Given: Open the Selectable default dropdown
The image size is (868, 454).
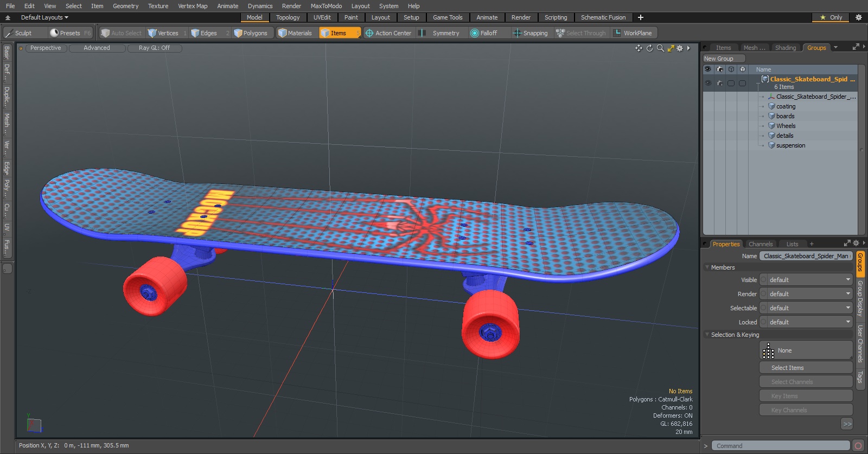Looking at the screenshot, I should pos(806,308).
